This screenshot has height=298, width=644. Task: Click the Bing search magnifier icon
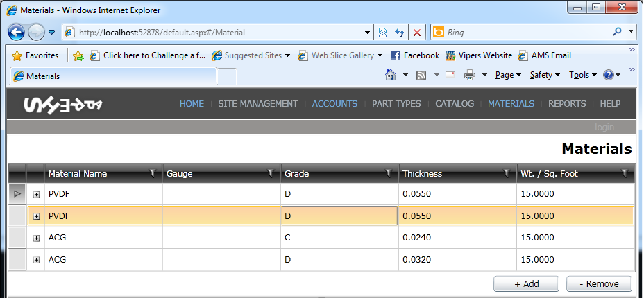coord(617,32)
